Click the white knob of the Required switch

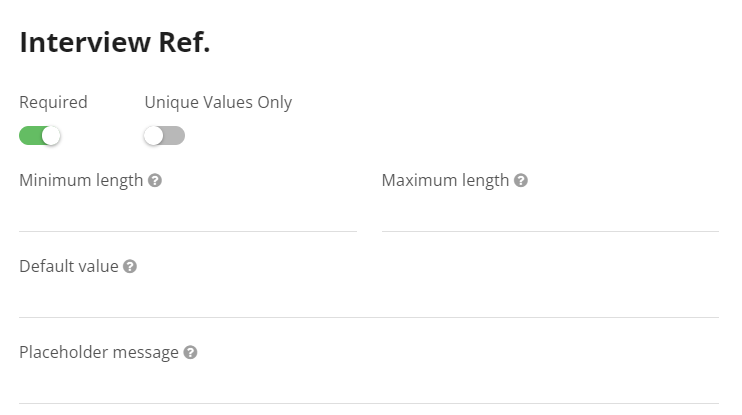[51, 135]
